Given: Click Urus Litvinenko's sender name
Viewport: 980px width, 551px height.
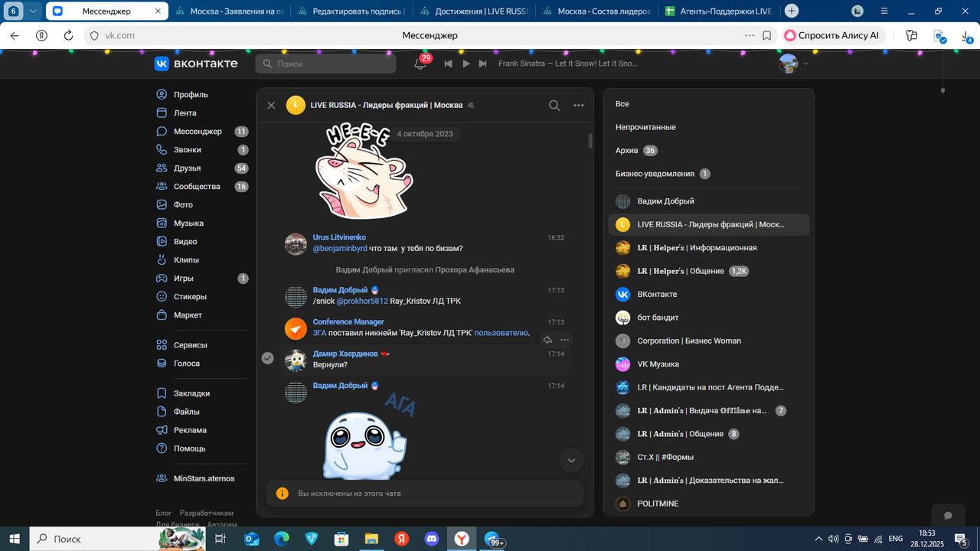Looking at the screenshot, I should point(339,237).
